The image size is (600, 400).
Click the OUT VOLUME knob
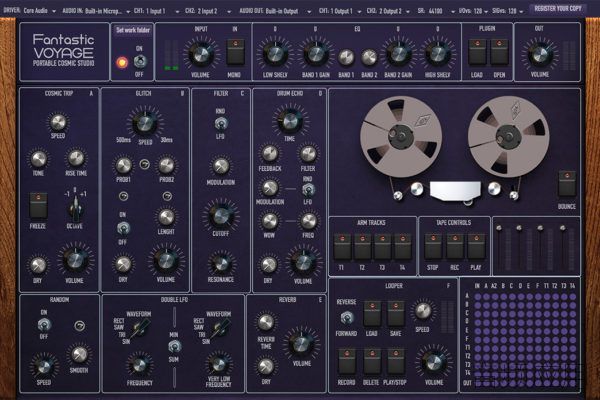[540, 55]
